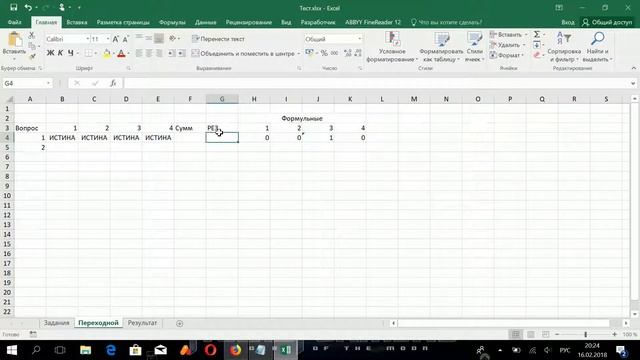The width and height of the screenshot is (640, 360).
Task: Click the increase indent icon
Action: point(182,53)
